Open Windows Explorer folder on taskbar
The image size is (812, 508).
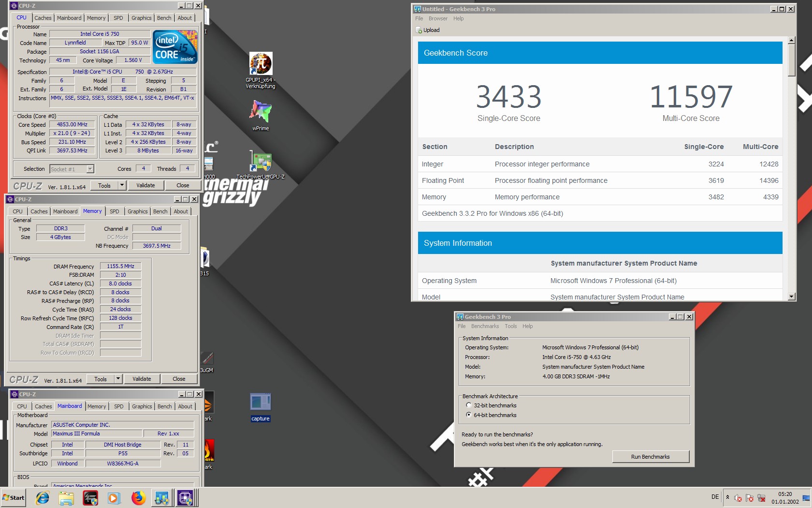66,497
